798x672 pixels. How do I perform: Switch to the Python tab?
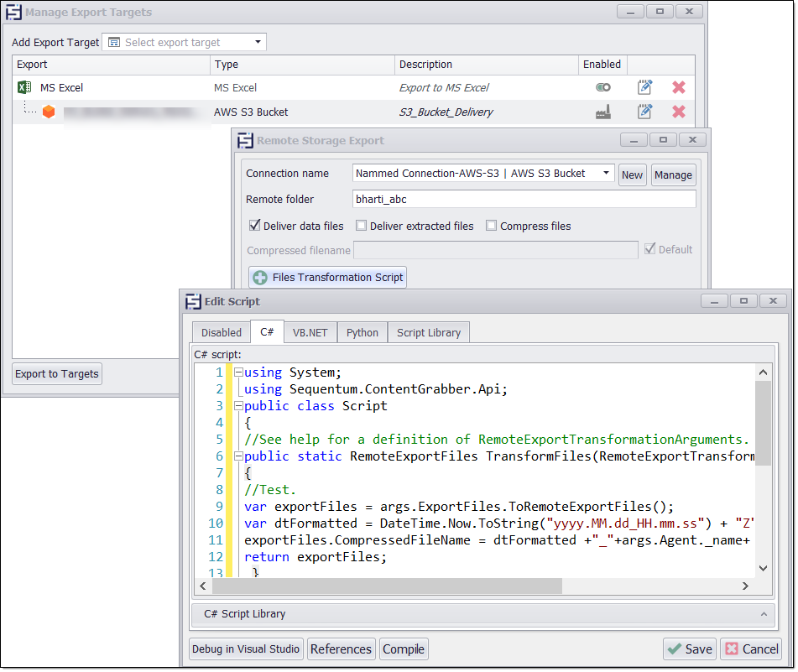362,332
